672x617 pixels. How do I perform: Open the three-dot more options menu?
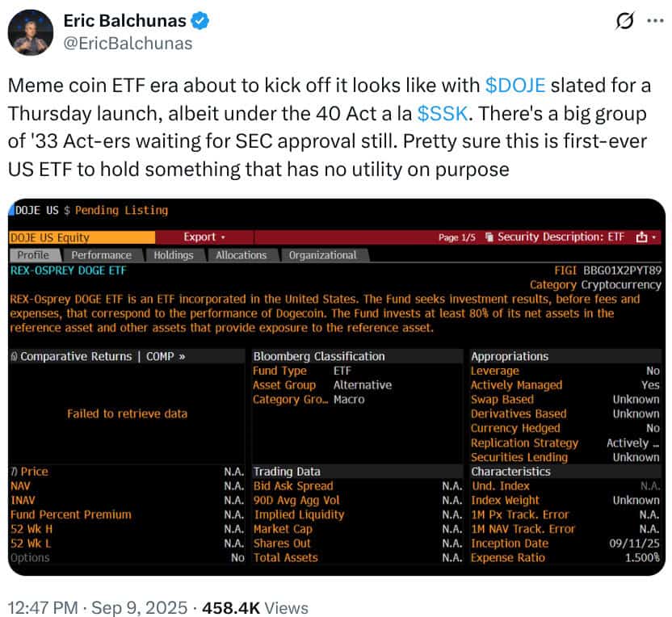655,20
